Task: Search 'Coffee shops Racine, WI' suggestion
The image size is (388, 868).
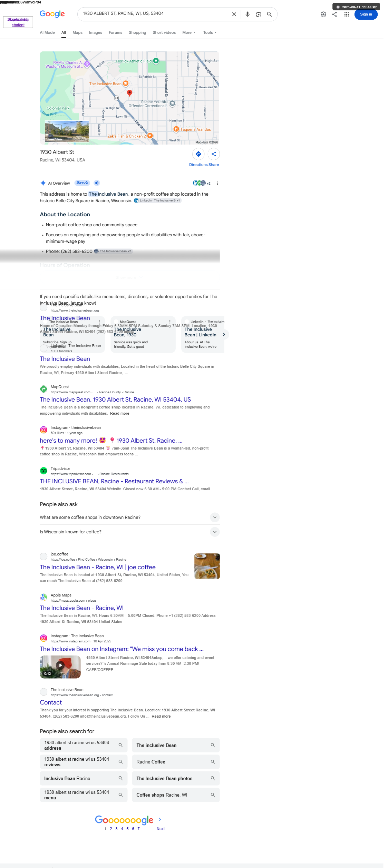Action: click(x=176, y=795)
